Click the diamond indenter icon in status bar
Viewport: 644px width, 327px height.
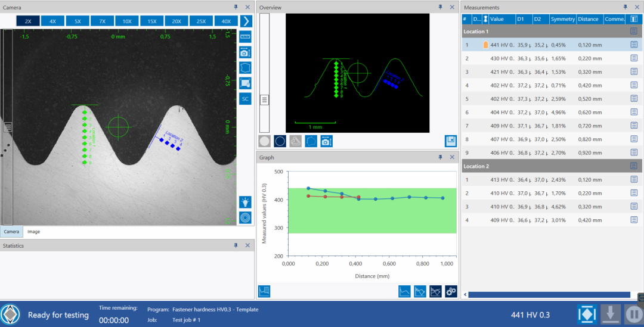pos(586,314)
